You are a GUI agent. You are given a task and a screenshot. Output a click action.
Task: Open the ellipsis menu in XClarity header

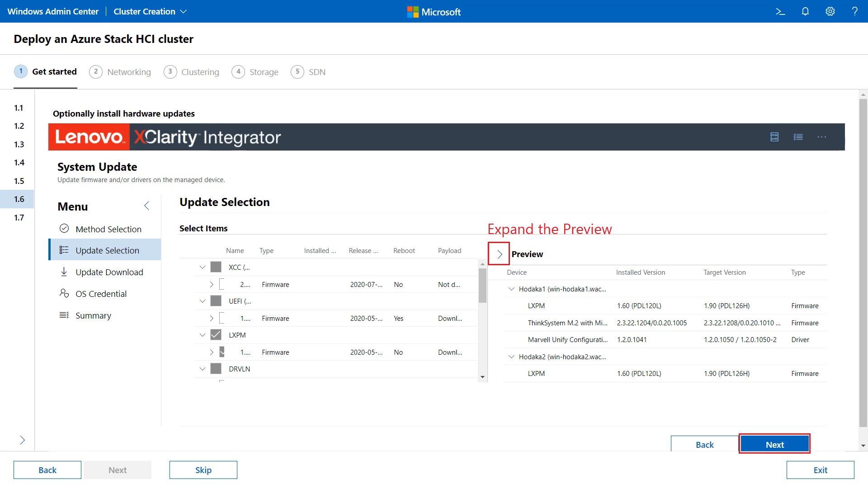coord(822,137)
